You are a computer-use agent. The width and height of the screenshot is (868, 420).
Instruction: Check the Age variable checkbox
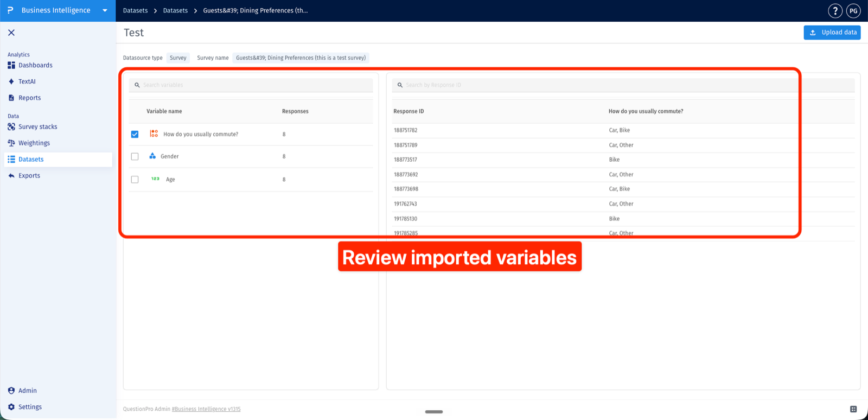(x=135, y=179)
